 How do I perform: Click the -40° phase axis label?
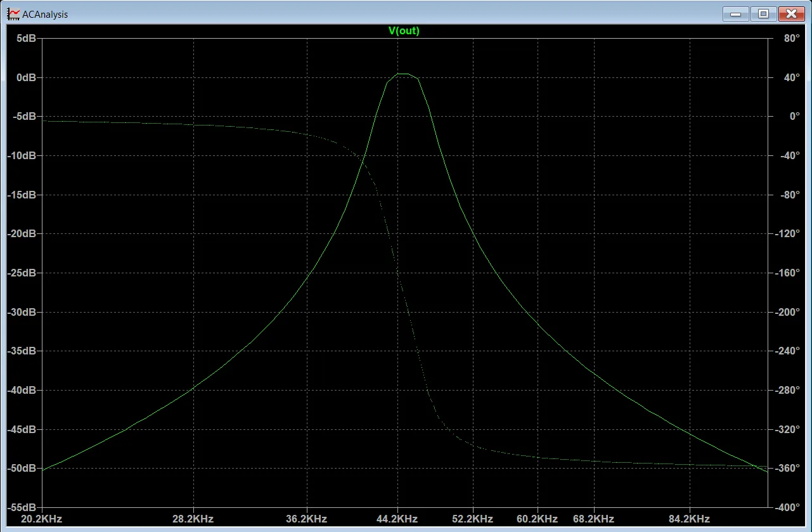[x=790, y=155]
